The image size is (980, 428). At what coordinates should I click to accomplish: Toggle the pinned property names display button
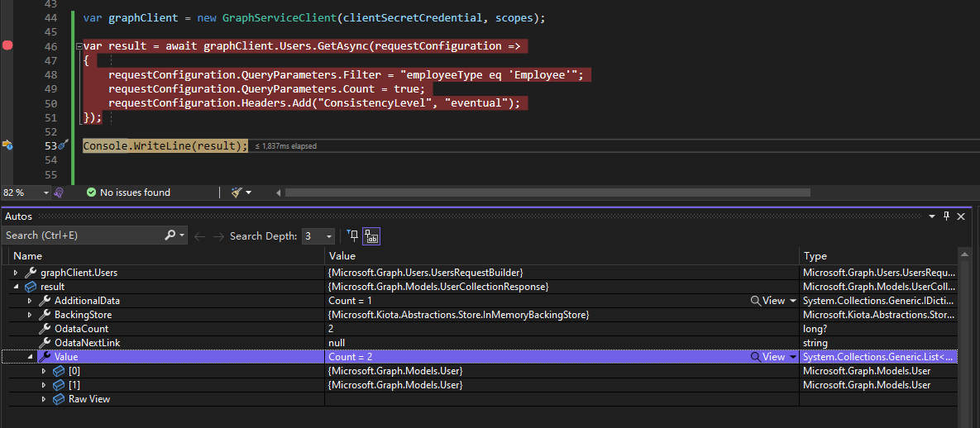(372, 236)
